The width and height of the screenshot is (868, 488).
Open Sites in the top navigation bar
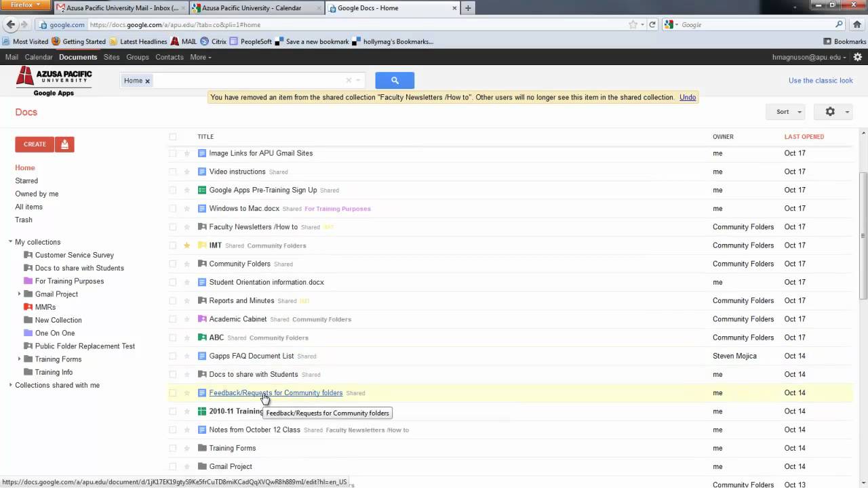[x=111, y=57]
